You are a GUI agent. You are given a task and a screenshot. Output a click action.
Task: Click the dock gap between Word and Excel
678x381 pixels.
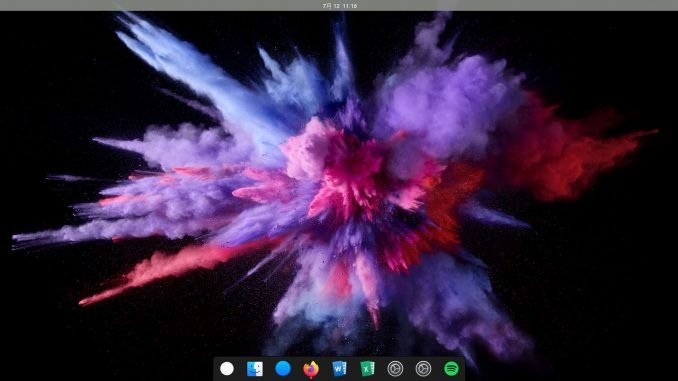[x=353, y=368]
